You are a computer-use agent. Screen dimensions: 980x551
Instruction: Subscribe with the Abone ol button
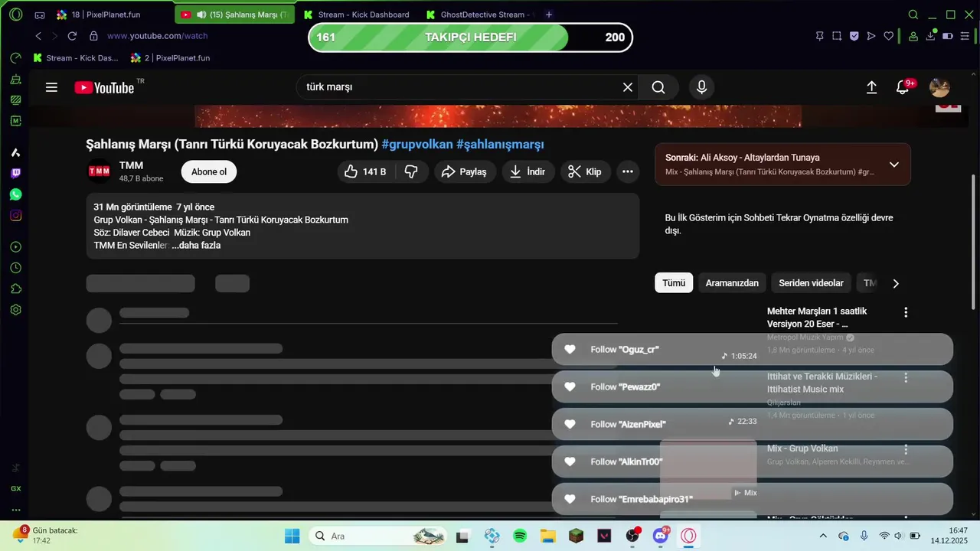click(x=209, y=171)
